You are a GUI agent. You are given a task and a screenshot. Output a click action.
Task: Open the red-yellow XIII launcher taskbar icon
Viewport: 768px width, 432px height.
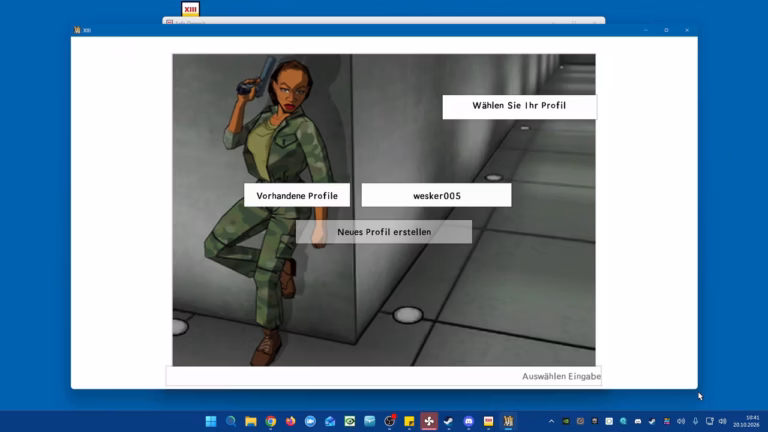[488, 421]
